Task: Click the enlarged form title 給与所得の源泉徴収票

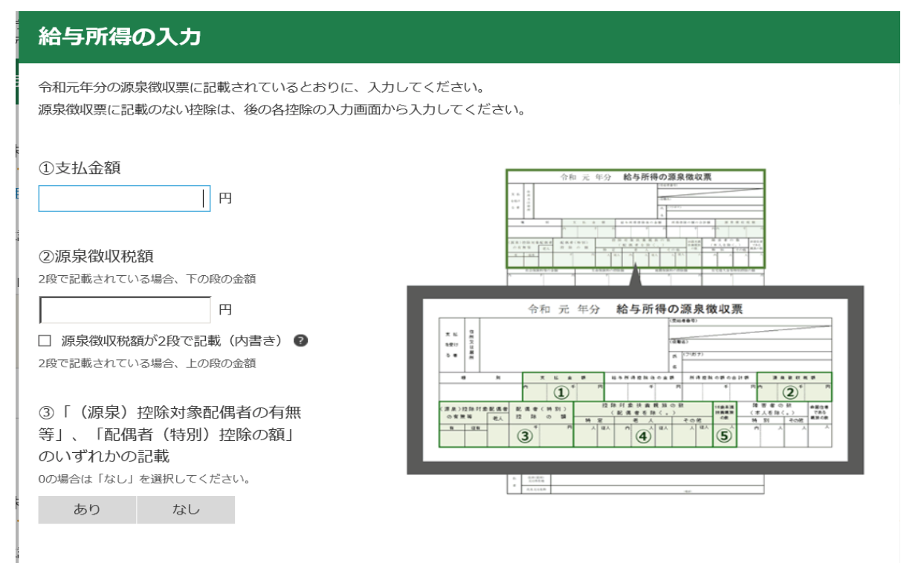Action: tap(679, 309)
